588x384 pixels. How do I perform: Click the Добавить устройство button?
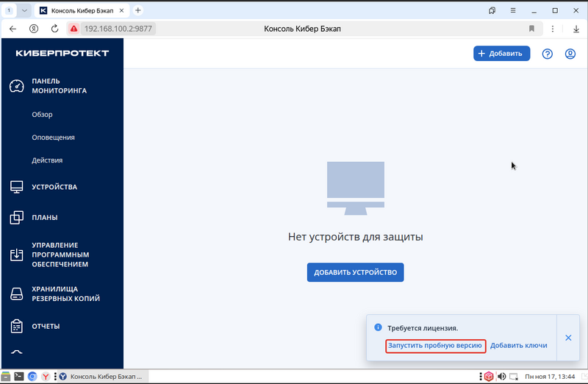[355, 272]
